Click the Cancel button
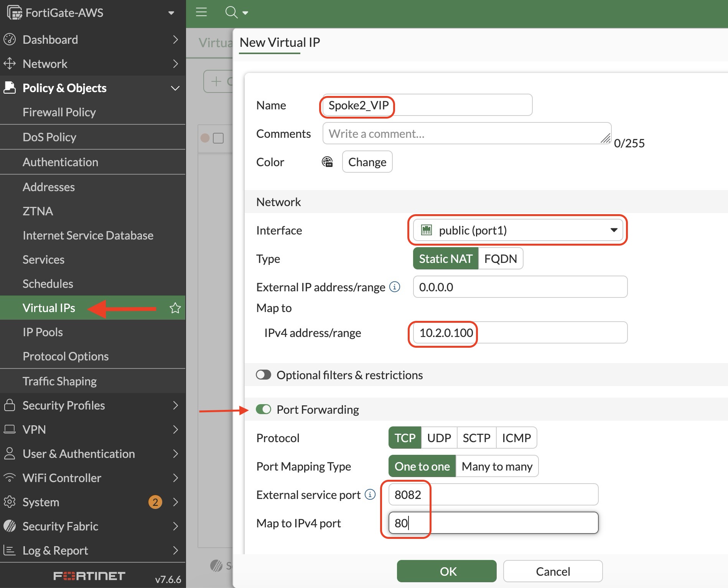This screenshot has width=728, height=588. pyautogui.click(x=553, y=571)
